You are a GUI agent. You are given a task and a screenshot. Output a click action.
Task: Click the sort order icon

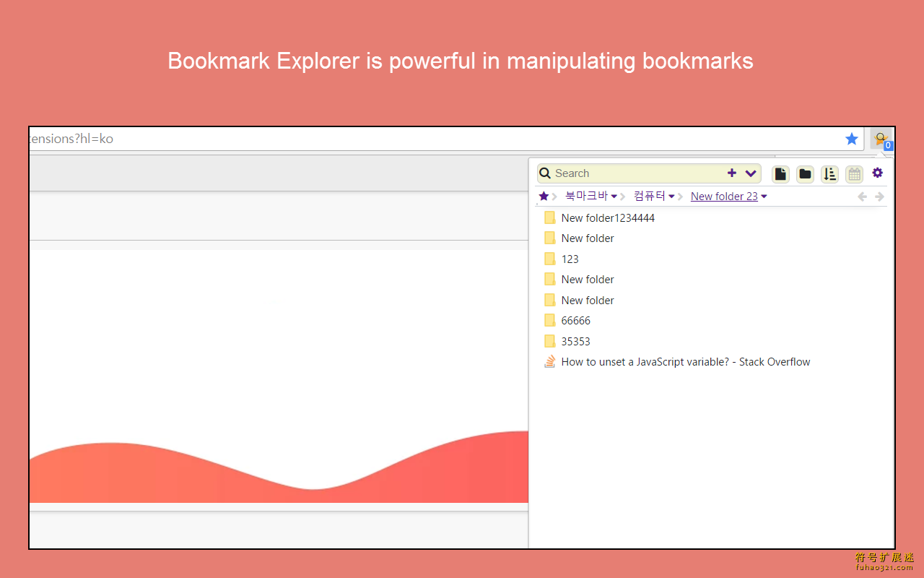point(829,174)
